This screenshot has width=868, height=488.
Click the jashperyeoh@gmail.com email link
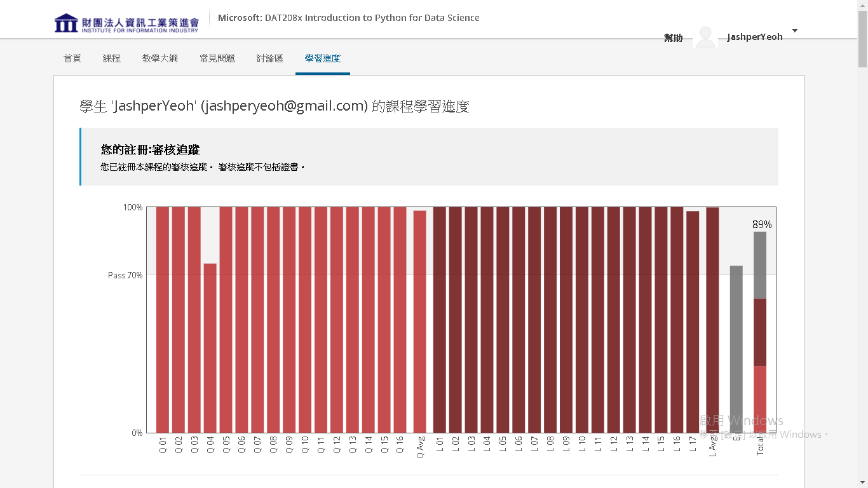[x=285, y=106]
